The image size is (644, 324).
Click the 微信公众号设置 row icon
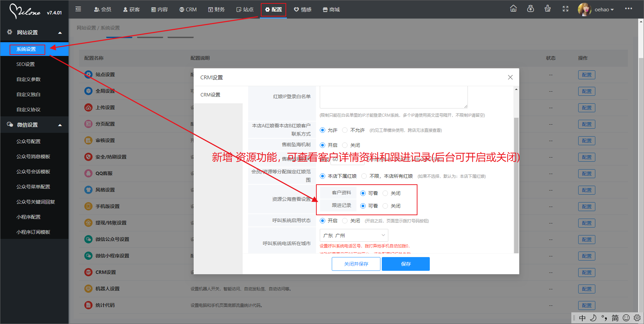pyautogui.click(x=88, y=239)
